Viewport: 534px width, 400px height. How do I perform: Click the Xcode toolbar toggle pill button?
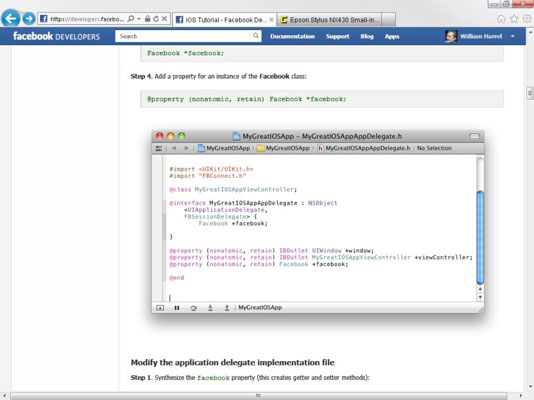click(x=474, y=136)
